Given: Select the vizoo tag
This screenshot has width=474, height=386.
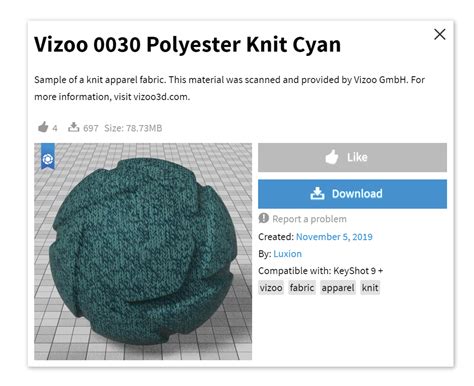Looking at the screenshot, I should (x=271, y=288).
